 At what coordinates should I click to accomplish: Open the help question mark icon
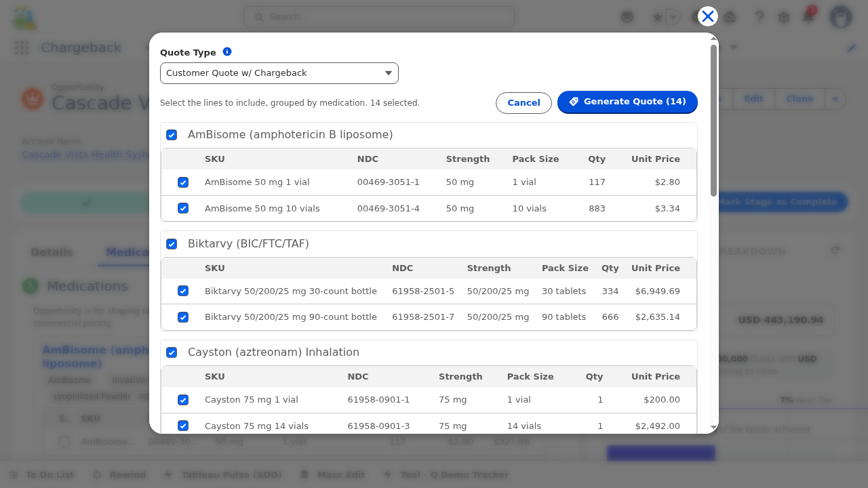[x=759, y=17]
